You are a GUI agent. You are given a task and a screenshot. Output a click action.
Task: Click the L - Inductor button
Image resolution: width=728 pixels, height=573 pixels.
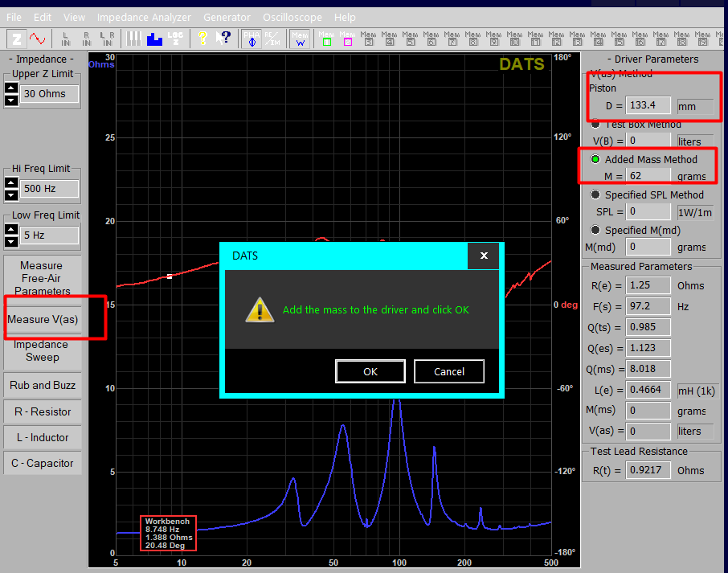(43, 437)
